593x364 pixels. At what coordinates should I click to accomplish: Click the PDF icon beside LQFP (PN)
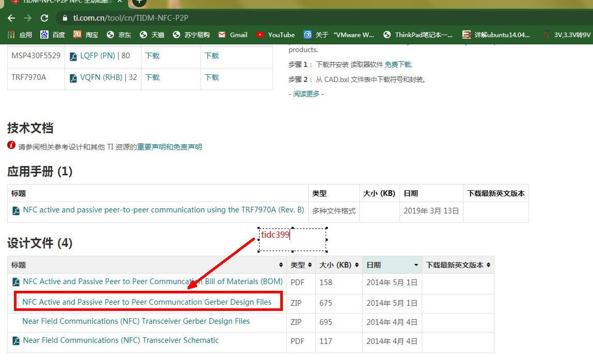73,57
